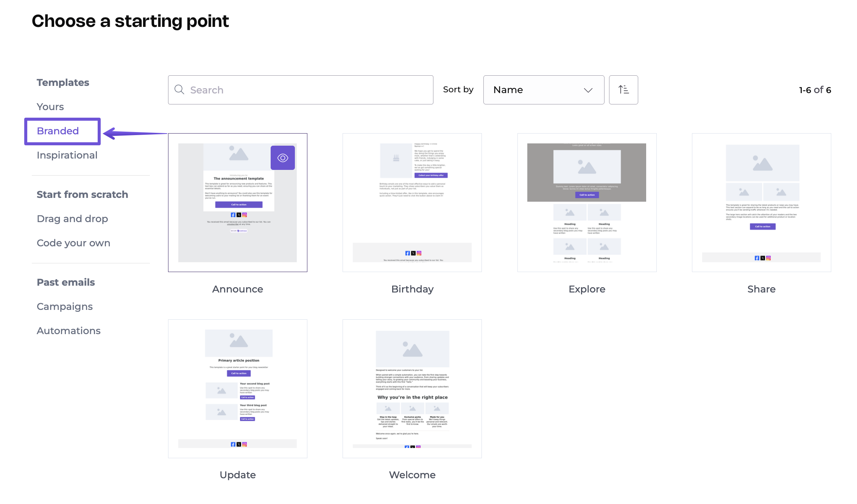857x504 pixels.
Task: Click the Facebook icon in the Announce template footer
Action: pos(233,215)
